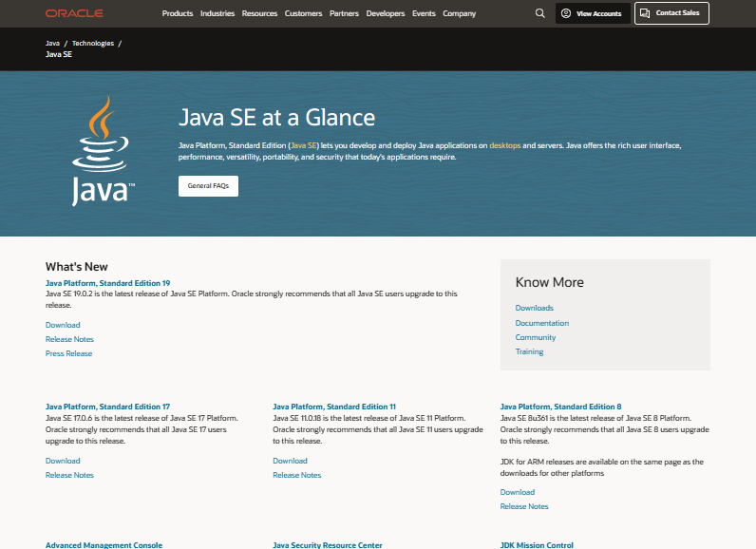Go to Technologies breadcrumb link
This screenshot has width=756, height=549.
pyautogui.click(x=93, y=44)
